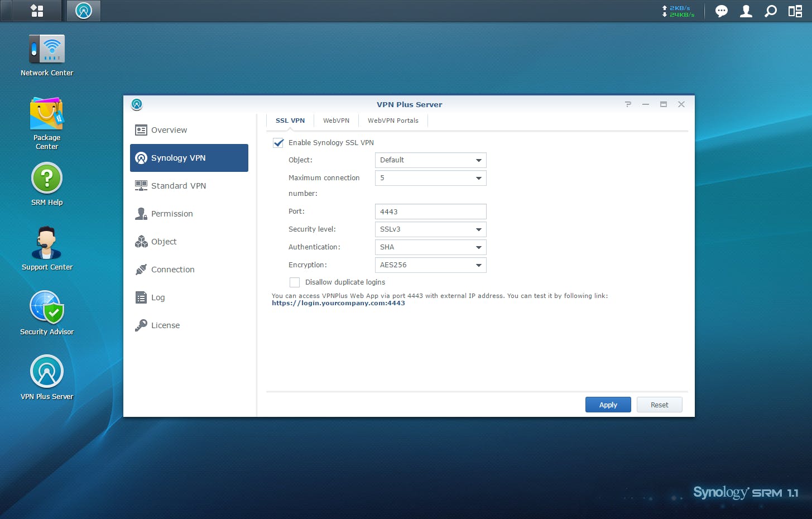Click the Apply button
The image size is (812, 519).
tap(608, 405)
